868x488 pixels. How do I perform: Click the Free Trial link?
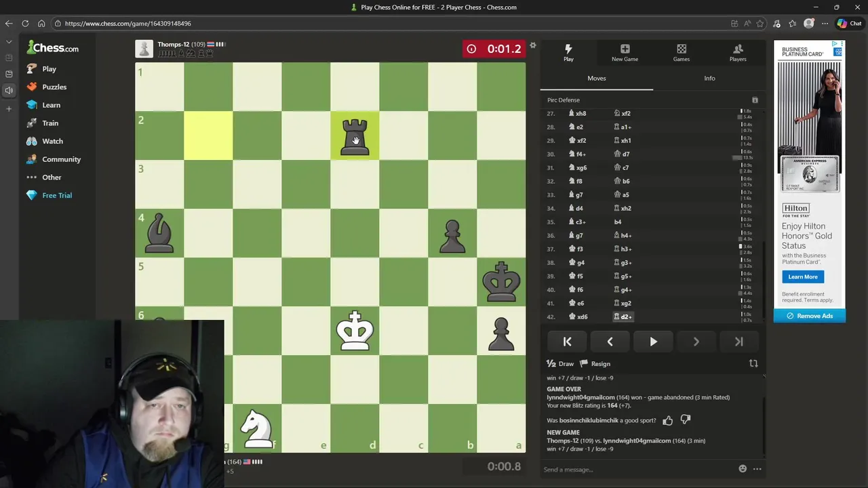pyautogui.click(x=49, y=195)
